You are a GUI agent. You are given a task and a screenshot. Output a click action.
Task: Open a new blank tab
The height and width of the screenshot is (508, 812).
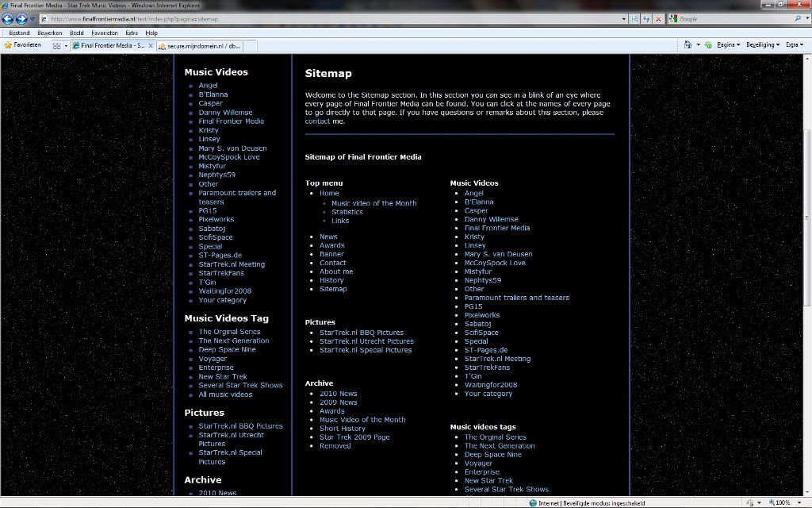(x=250, y=45)
